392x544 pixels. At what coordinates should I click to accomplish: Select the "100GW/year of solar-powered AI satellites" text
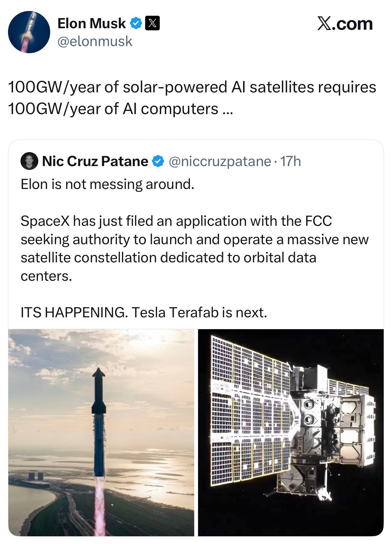pyautogui.click(x=192, y=87)
